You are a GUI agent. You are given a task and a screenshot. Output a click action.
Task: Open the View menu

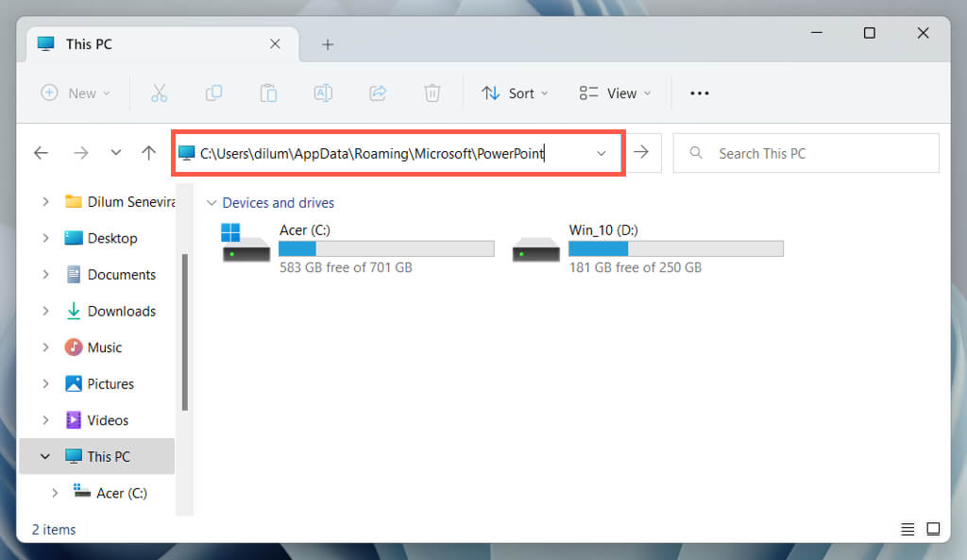point(615,93)
